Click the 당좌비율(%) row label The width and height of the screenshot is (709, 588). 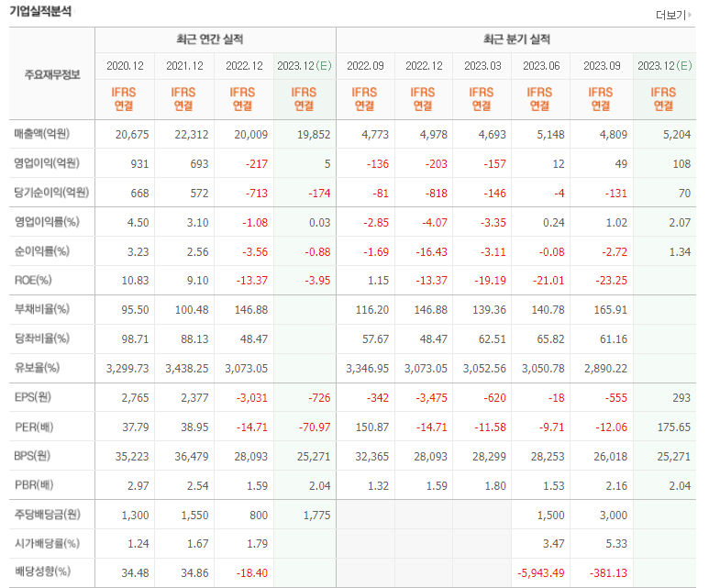[41, 338]
